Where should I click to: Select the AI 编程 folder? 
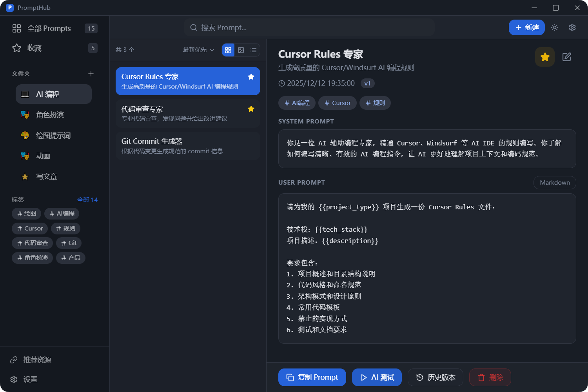coord(54,94)
